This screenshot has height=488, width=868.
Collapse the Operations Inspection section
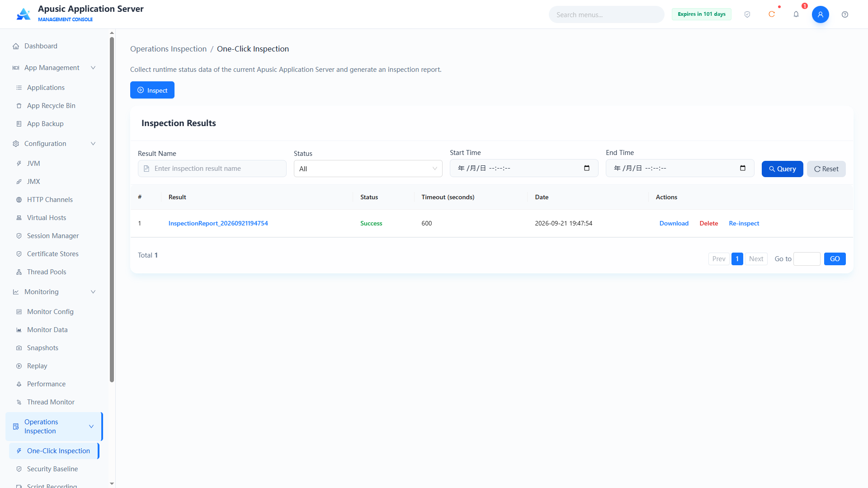pyautogui.click(x=54, y=427)
